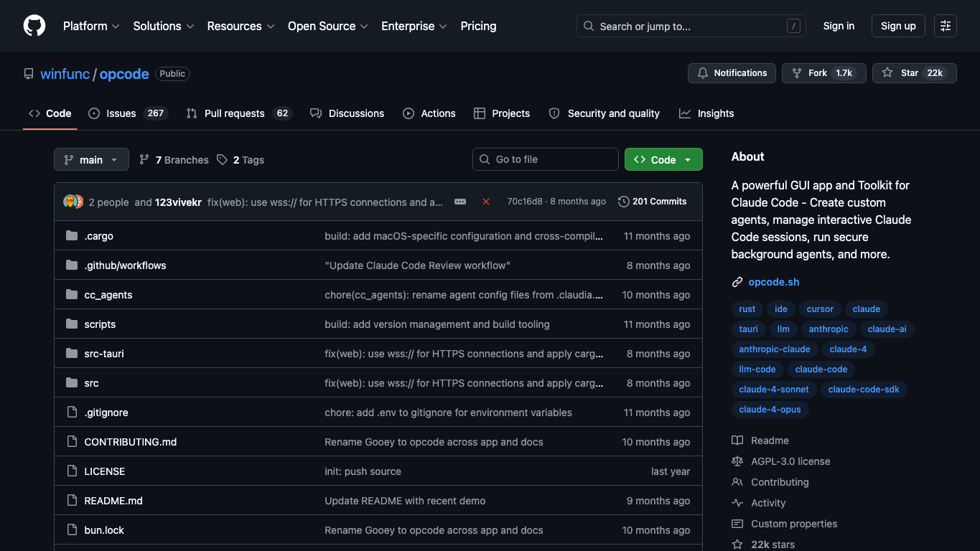Open the header settings sliders icon
Image resolution: width=980 pixels, height=551 pixels.
click(946, 26)
